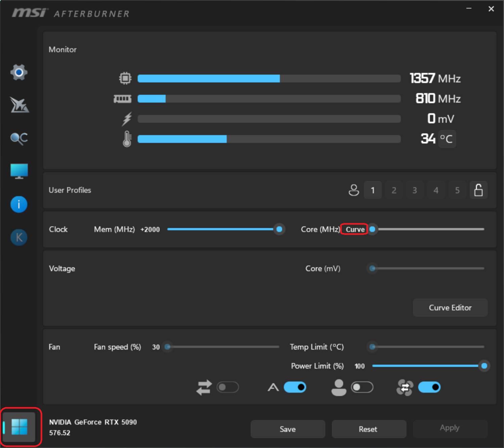504x448 pixels.
Task: Click the °C temperature unit button
Action: tap(446, 139)
